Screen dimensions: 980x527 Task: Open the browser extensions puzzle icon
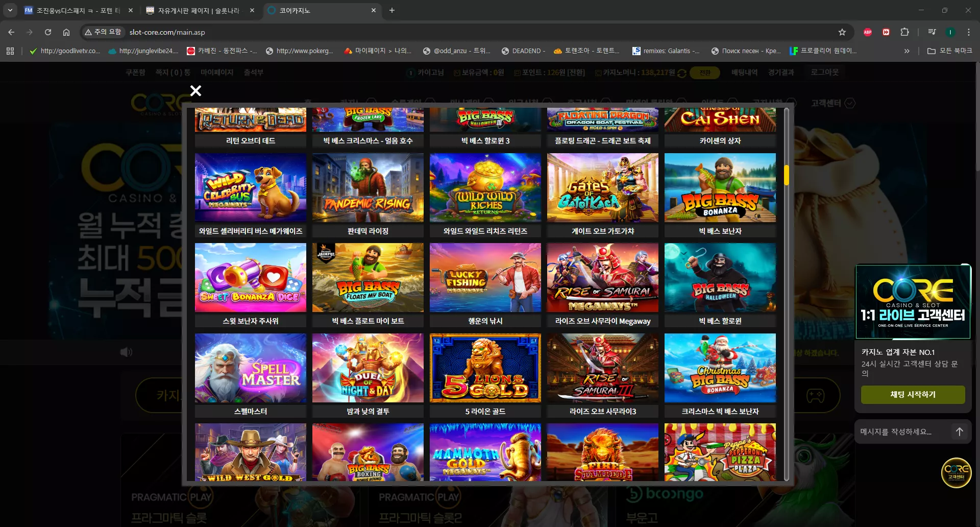coord(904,32)
